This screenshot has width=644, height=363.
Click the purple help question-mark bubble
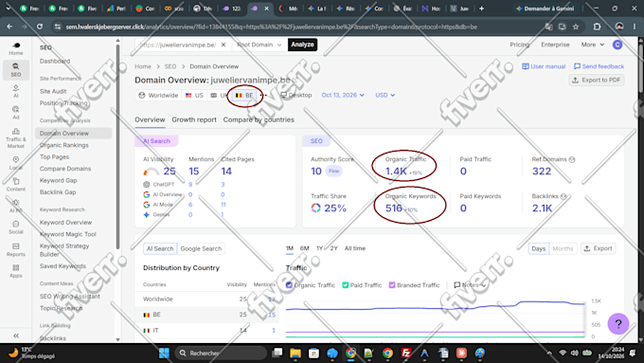point(618,323)
